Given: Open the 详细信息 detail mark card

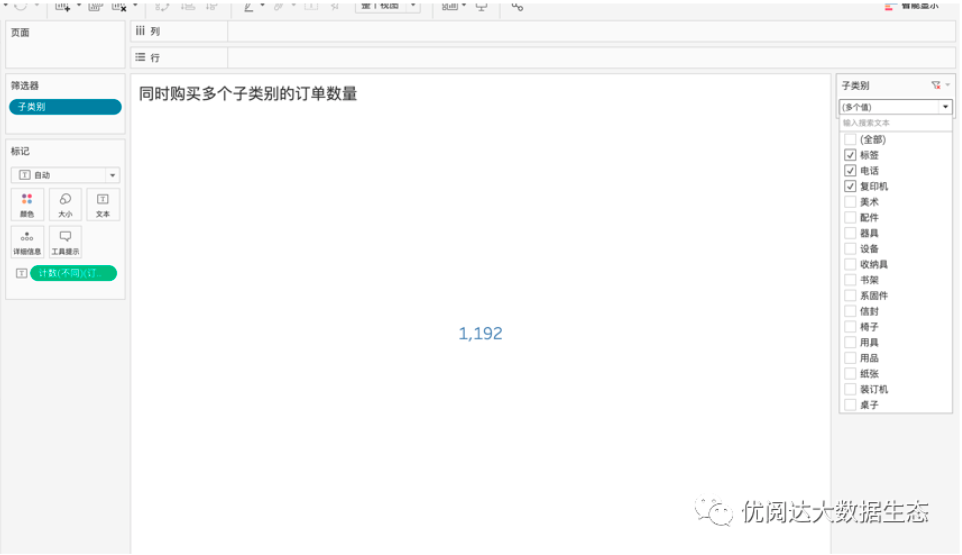Looking at the screenshot, I should (27, 242).
